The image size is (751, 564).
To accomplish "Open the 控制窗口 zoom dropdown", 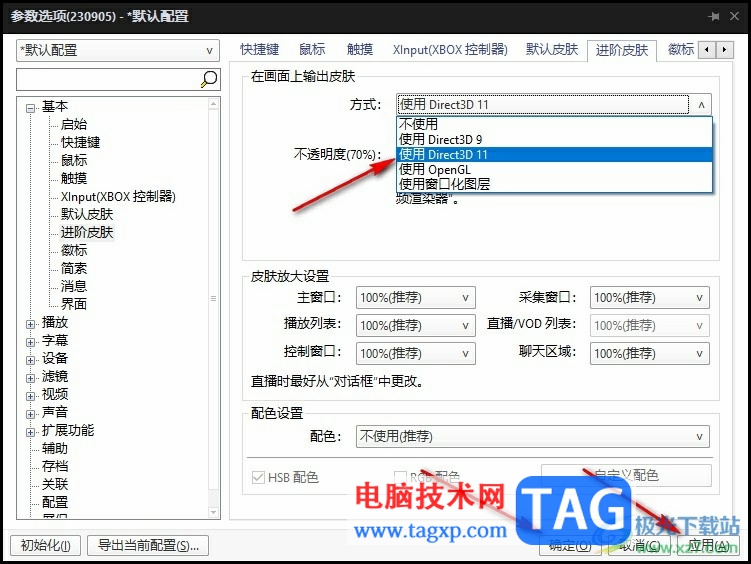I will (415, 353).
